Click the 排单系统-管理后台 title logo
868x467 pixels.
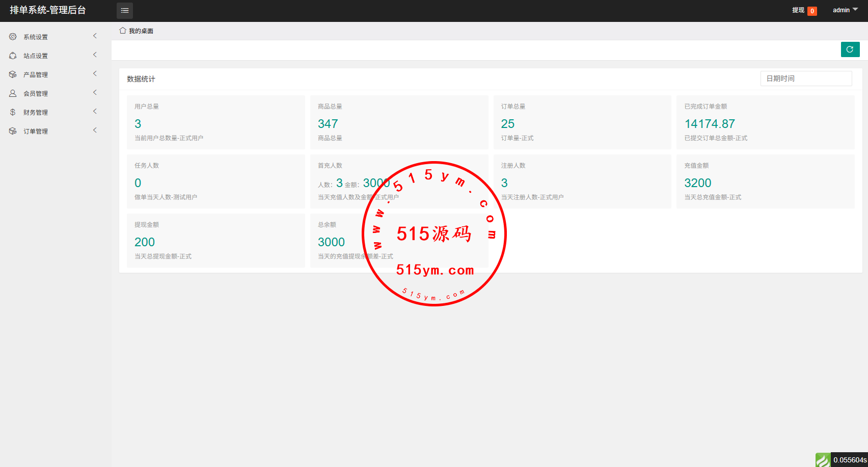[48, 10]
